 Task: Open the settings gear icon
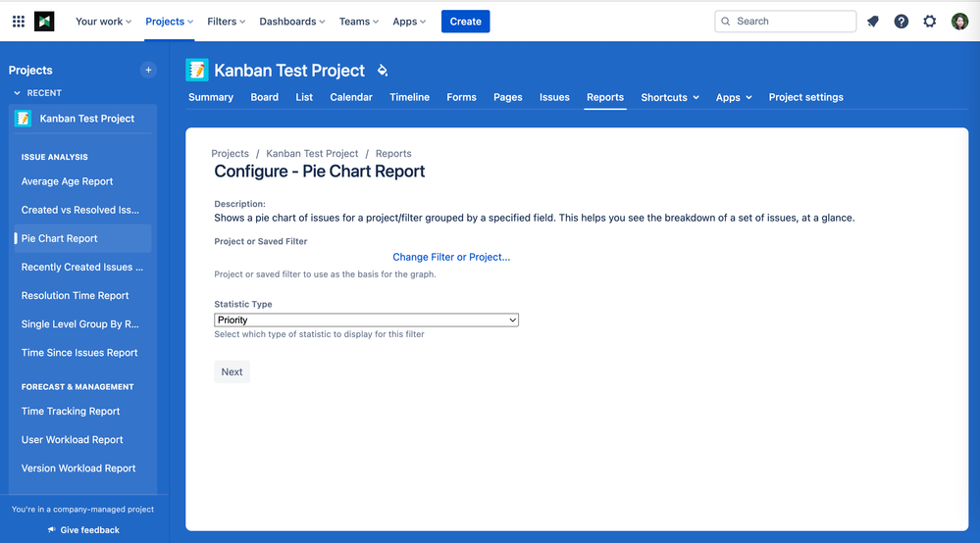pyautogui.click(x=930, y=22)
